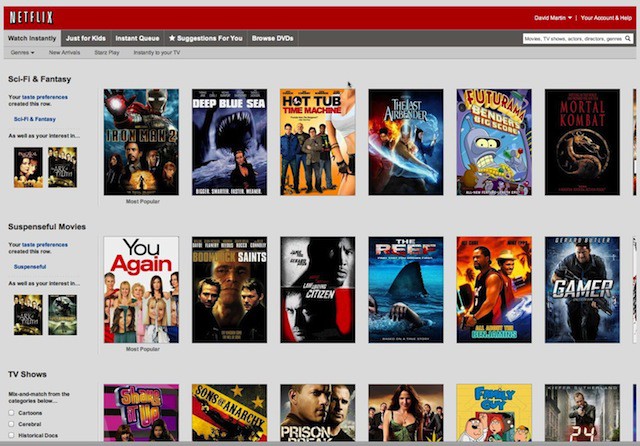
Task: Open The Last Airbender poster
Action: tap(406, 142)
